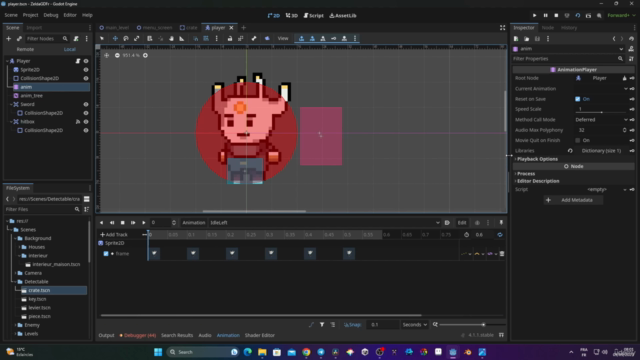Select the second keyframe on frame track
Viewport: 640px width, 360px height.
pos(193,253)
